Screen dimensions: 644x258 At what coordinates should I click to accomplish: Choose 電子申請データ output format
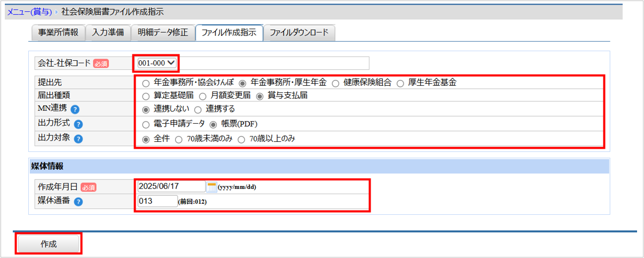point(146,125)
